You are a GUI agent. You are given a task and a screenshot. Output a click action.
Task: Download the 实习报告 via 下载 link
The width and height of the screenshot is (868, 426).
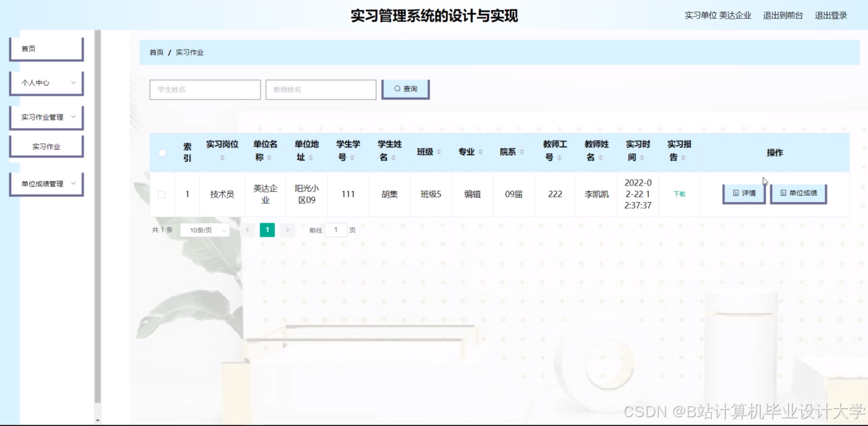coord(679,194)
